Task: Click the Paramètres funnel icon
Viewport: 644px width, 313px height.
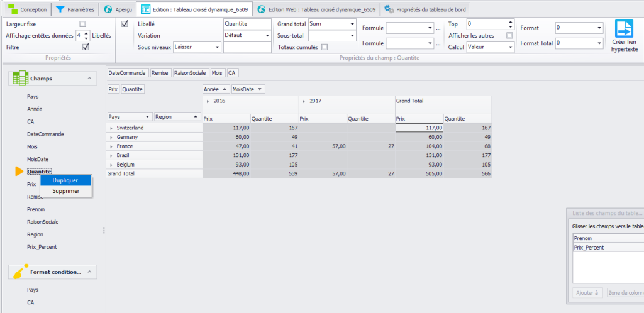Action: (60, 9)
